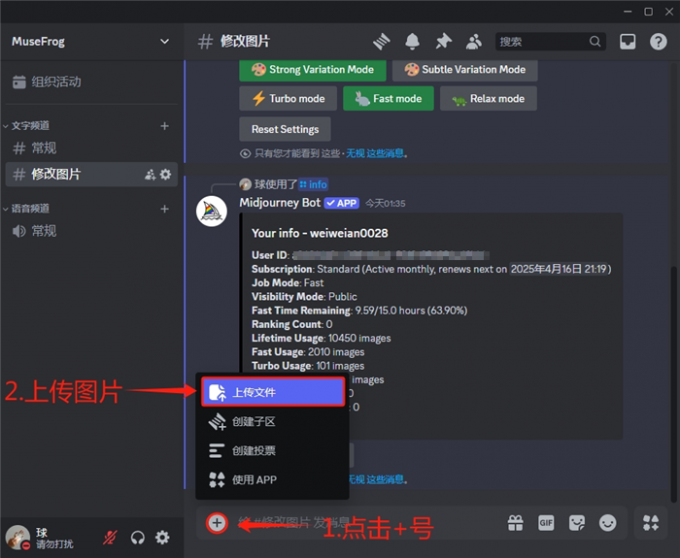The height and width of the screenshot is (558, 680).
Task: Open the emoji picker smiley
Action: (607, 523)
